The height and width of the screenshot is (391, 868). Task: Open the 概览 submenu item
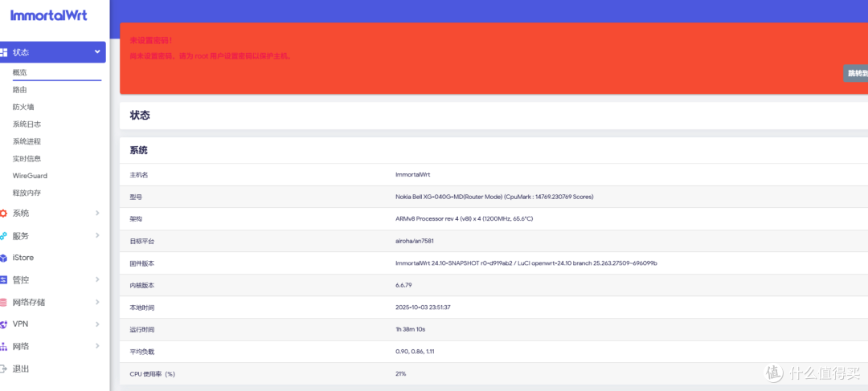pos(20,72)
